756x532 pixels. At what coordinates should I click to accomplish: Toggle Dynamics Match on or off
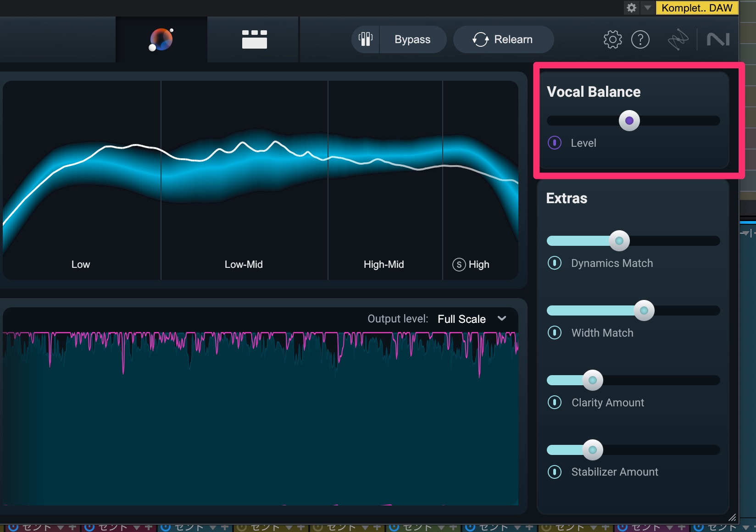(555, 263)
